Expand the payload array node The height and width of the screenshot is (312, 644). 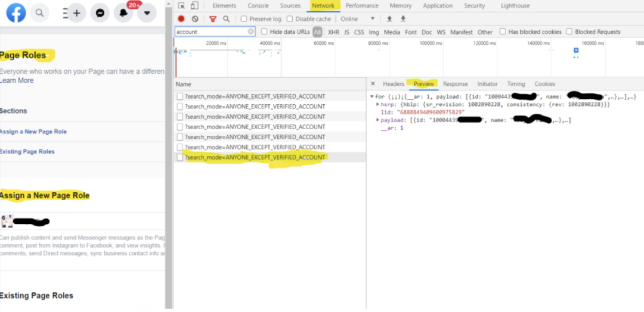click(378, 120)
